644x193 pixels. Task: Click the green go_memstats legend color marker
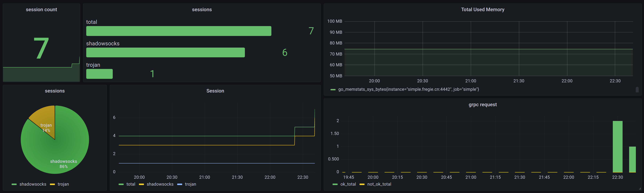point(333,90)
